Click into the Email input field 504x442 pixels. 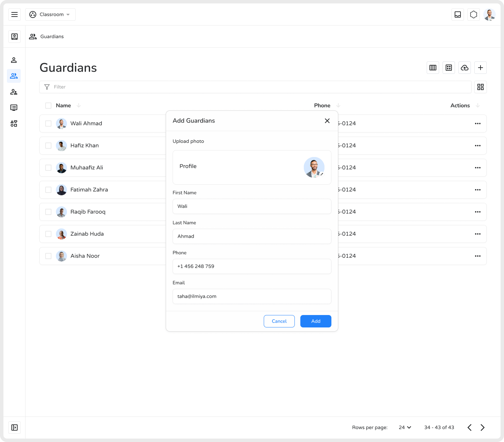[x=252, y=296]
